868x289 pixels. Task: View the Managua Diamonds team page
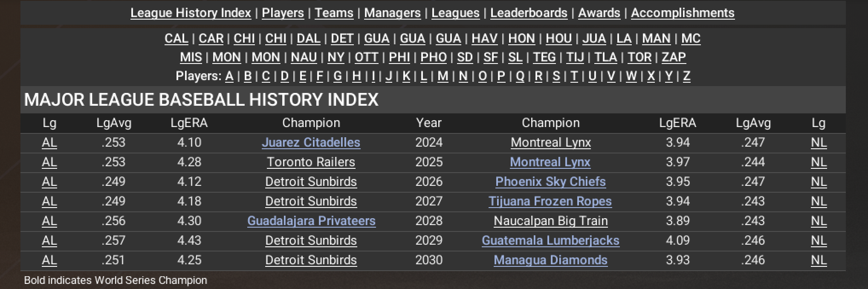tap(550, 260)
